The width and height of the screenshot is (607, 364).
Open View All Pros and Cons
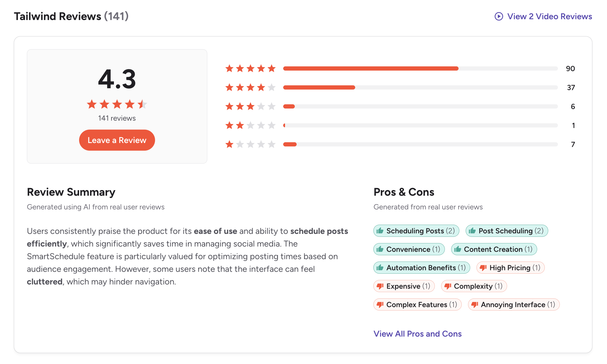coord(417,334)
